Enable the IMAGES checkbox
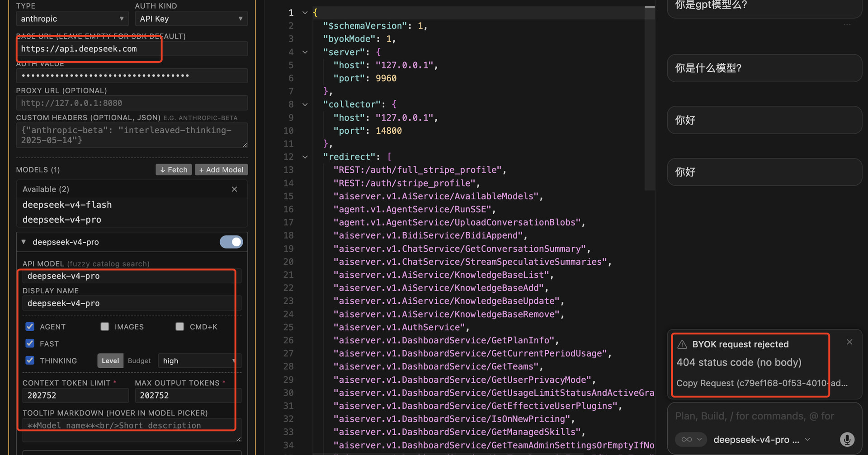The height and width of the screenshot is (455, 868). click(x=105, y=326)
